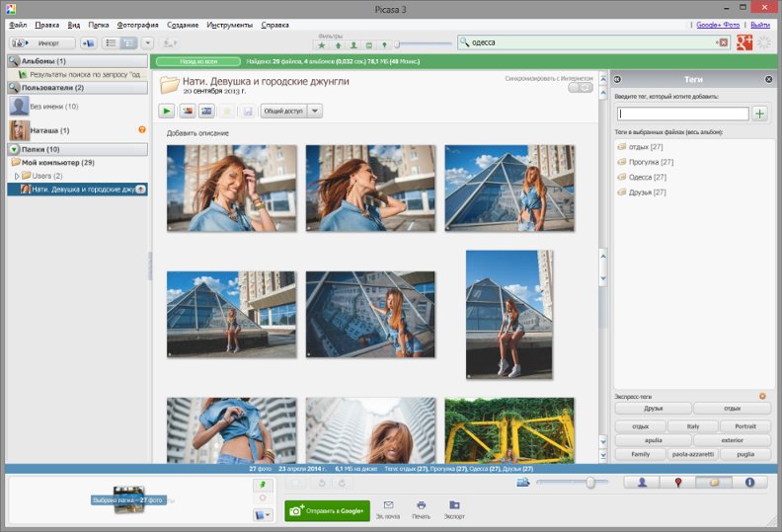
Task: Open the sharing access dropdown arrow
Action: click(315, 112)
